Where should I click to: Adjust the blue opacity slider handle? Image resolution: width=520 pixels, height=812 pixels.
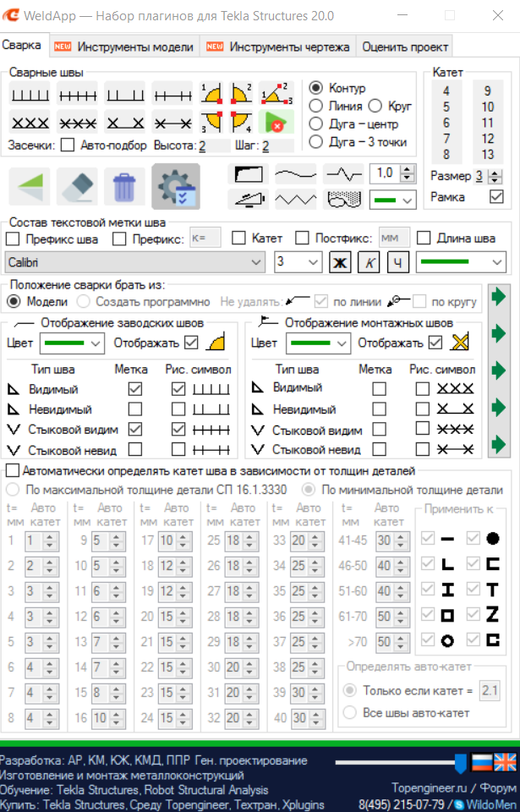pos(460,763)
